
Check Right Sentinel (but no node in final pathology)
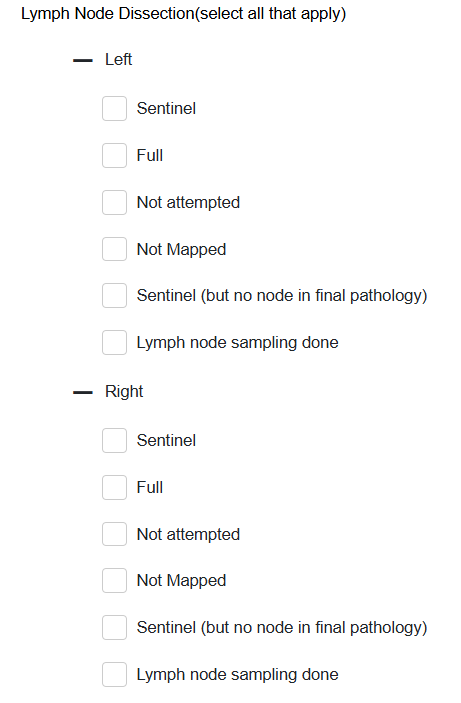(114, 627)
